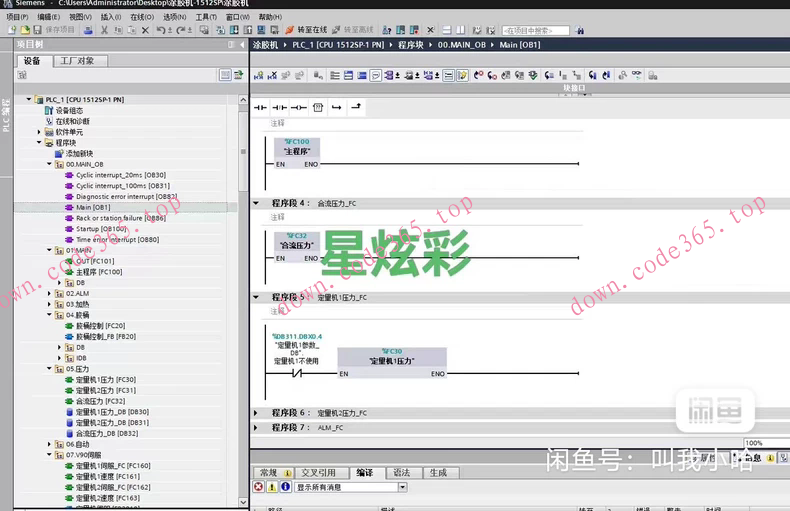Image resolution: width=790 pixels, height=511 pixels.
Task: Toggle the error messages filter button
Action: pyautogui.click(x=258, y=487)
